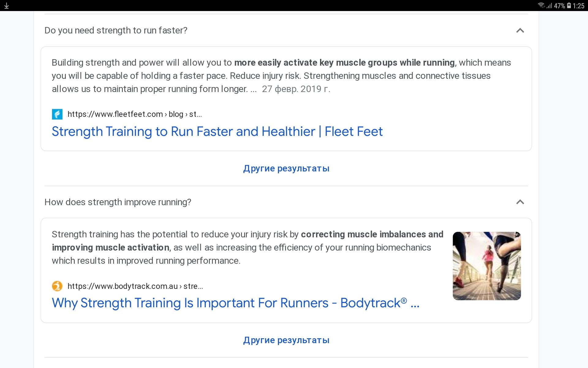Image resolution: width=588 pixels, height=368 pixels.
Task: Tap the battery icon in status bar
Action: coord(569,6)
